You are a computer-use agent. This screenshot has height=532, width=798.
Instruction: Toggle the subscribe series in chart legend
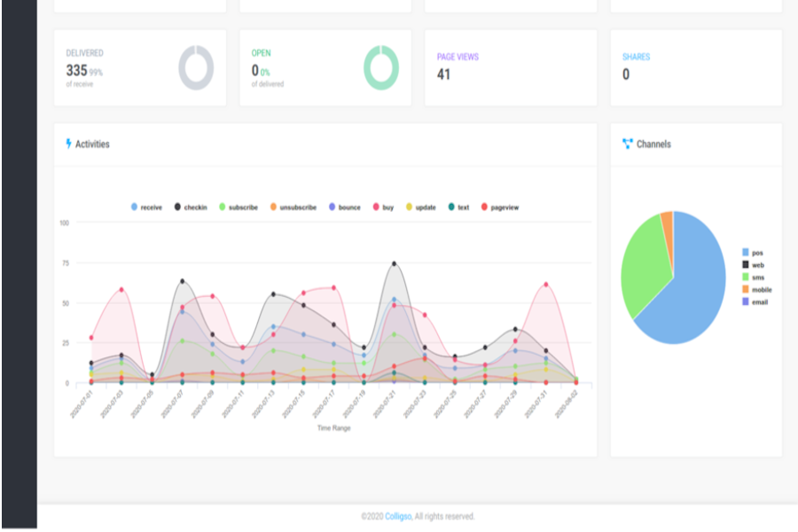point(239,207)
